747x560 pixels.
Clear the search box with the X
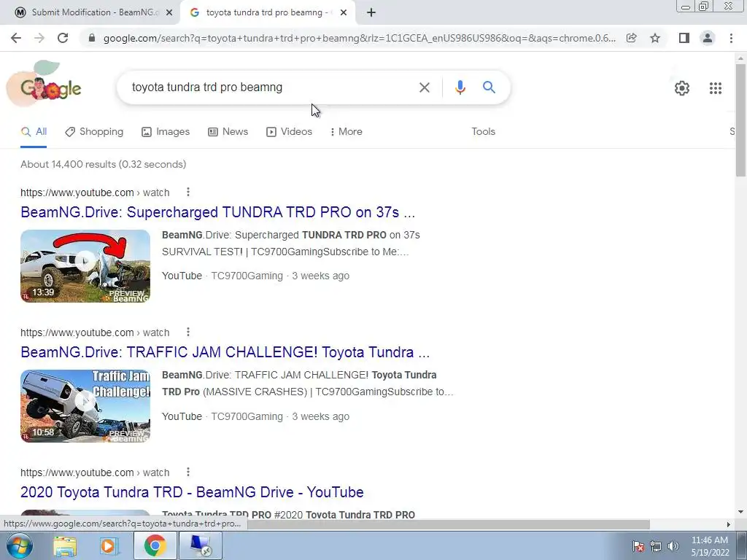pos(424,87)
